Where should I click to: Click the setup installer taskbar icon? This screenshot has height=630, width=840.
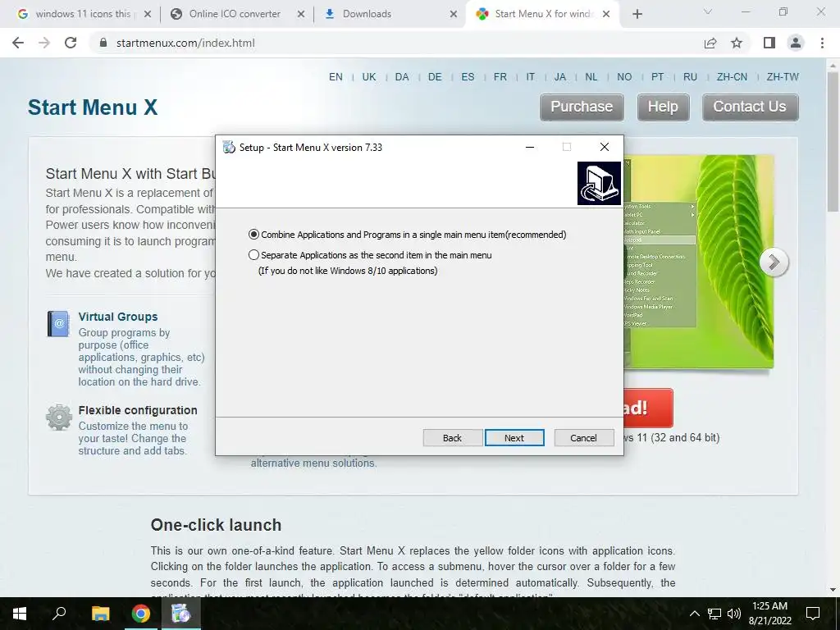coord(180,614)
